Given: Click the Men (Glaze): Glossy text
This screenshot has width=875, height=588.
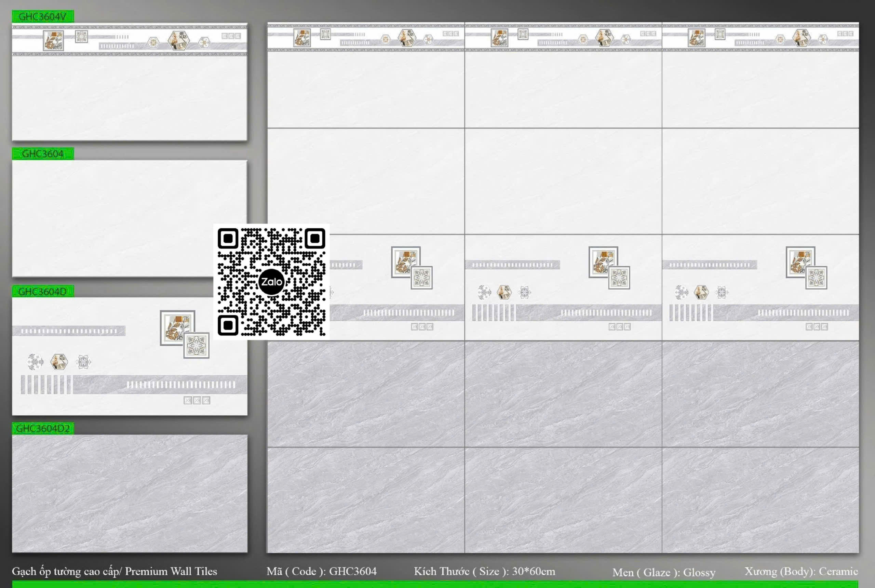Looking at the screenshot, I should [663, 572].
